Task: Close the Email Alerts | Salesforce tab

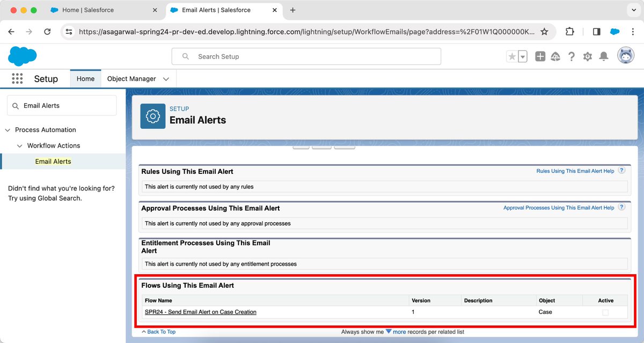Action: pyautogui.click(x=275, y=10)
